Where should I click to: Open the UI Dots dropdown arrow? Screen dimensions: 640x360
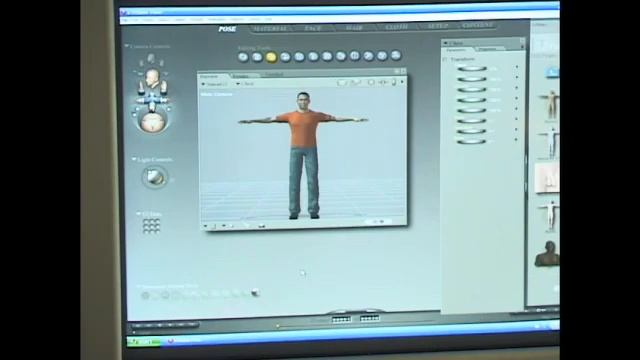138,213
